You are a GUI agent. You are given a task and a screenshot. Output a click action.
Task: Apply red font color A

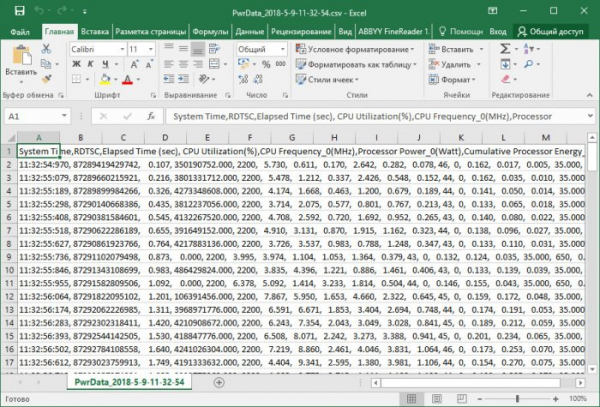tap(127, 79)
